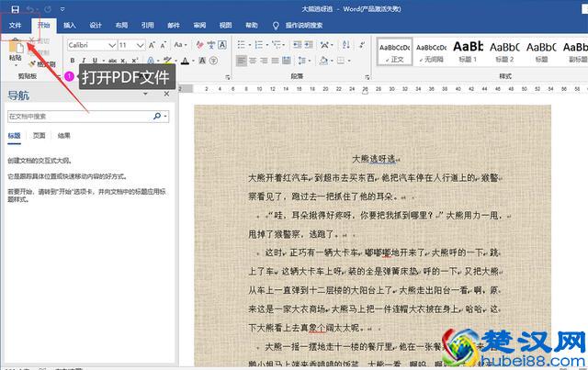
Task: Apply yellow text highlight color
Action: (167, 61)
